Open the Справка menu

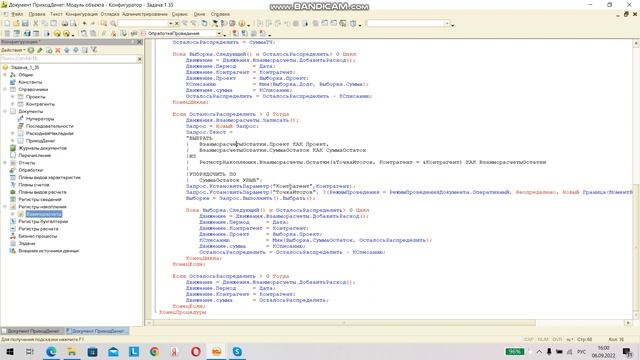(220, 14)
